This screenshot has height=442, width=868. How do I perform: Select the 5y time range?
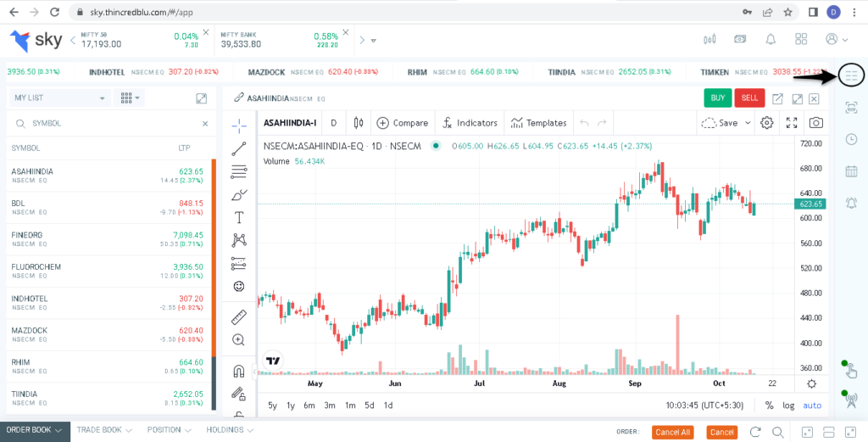click(x=272, y=406)
